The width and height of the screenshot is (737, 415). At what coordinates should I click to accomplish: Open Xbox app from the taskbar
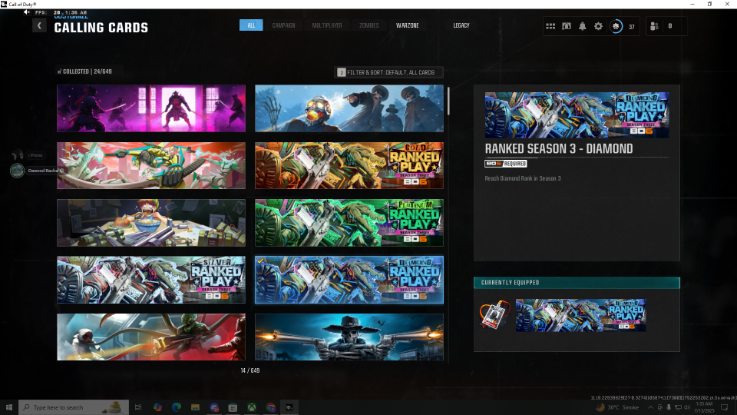click(252, 407)
